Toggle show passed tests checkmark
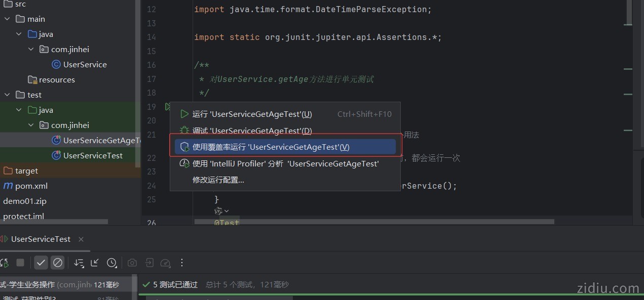The image size is (644, 300). 41,263
